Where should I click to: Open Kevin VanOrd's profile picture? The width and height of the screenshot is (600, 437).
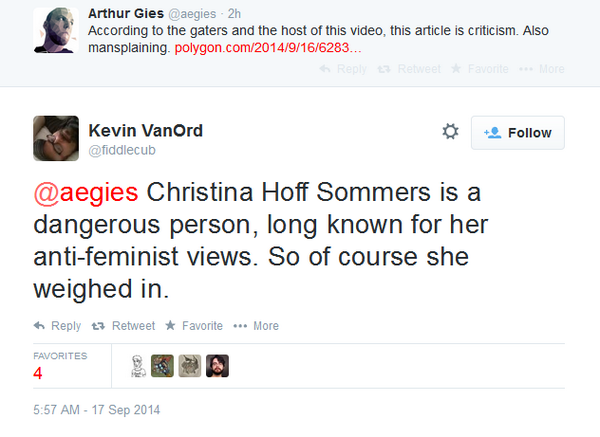[56, 139]
